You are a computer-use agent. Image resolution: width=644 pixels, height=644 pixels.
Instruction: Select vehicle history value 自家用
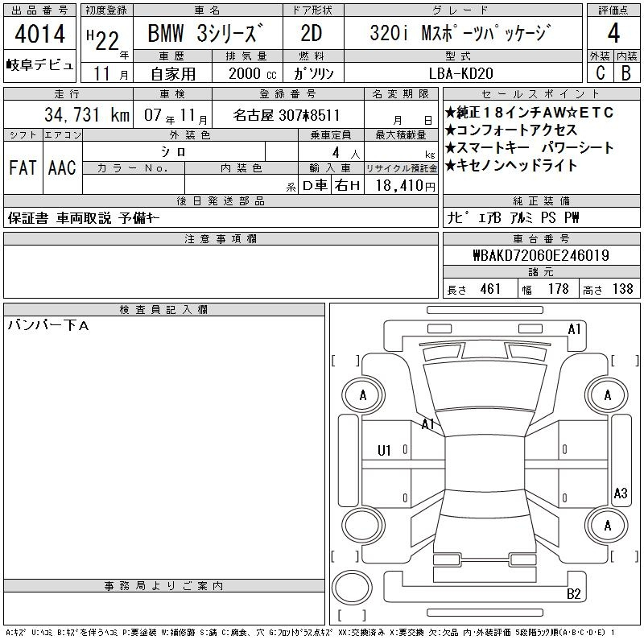pyautogui.click(x=173, y=74)
